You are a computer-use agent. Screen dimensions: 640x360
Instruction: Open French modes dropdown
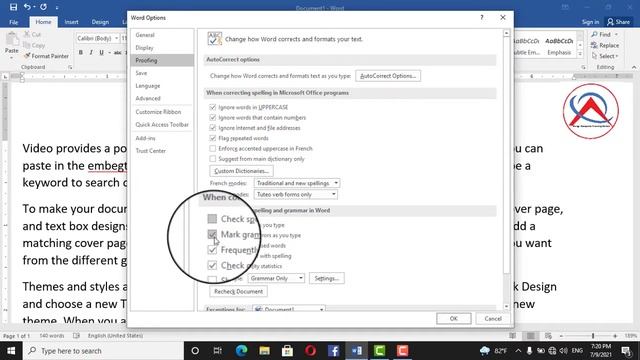point(297,183)
